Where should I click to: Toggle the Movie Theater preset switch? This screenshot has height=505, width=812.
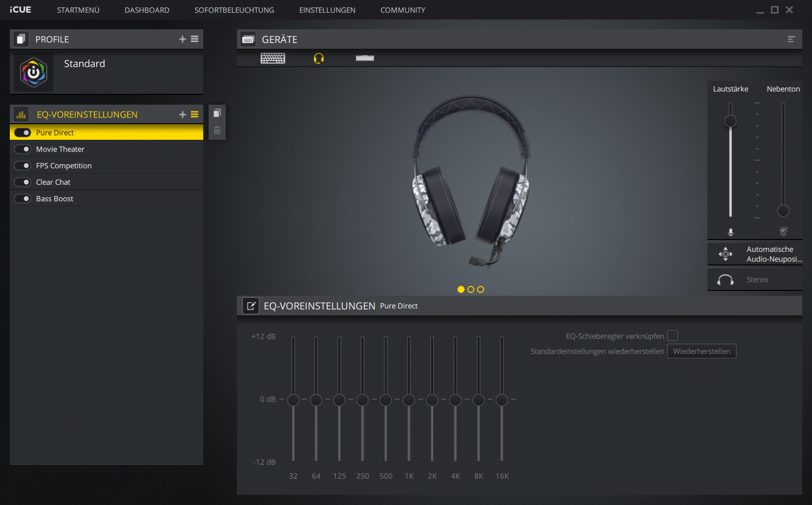pos(22,149)
